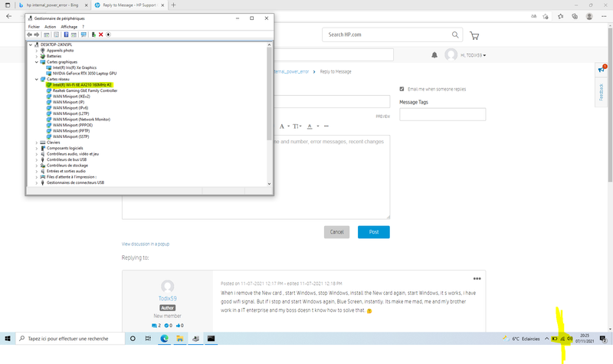Open Edge settings and more ellipsis menu
Viewport: 613px width, 364px height.
tap(604, 16)
